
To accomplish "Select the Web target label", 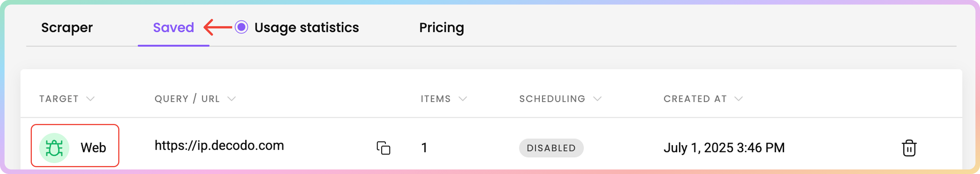I will pyautogui.click(x=93, y=148).
